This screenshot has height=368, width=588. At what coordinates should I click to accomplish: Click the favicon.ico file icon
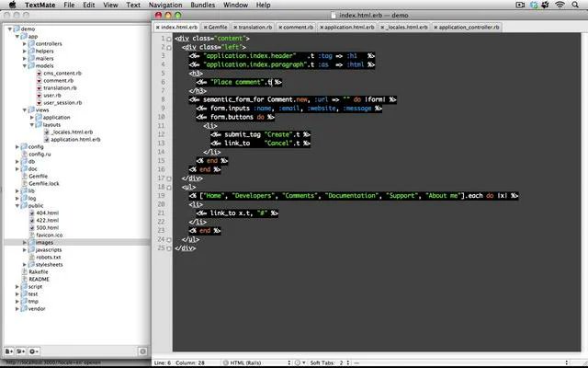pyautogui.click(x=32, y=236)
